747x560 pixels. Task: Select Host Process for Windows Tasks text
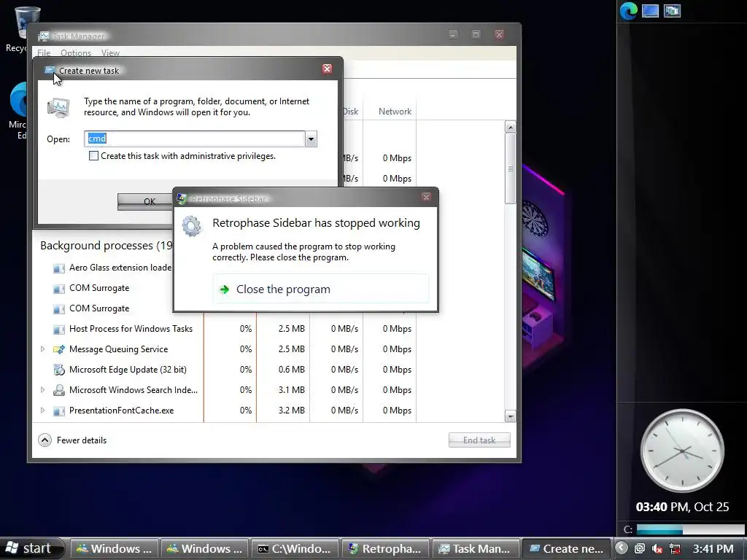pyautogui.click(x=131, y=329)
